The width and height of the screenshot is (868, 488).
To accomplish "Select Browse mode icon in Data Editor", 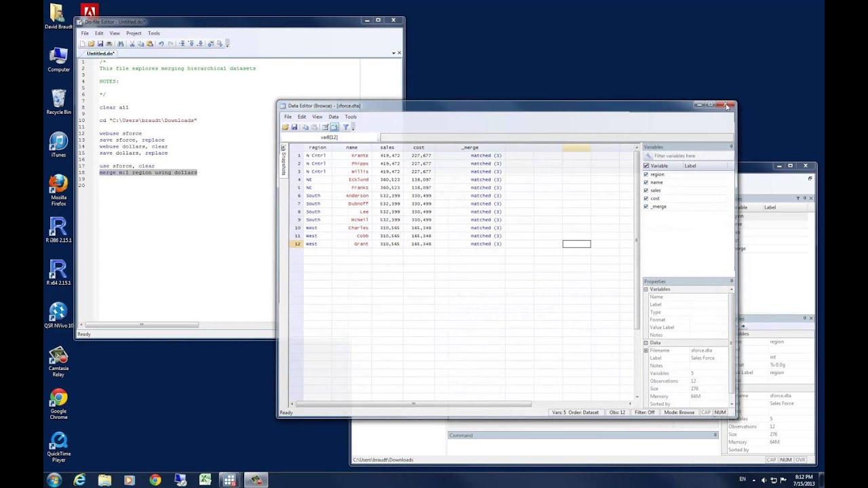I will 334,127.
